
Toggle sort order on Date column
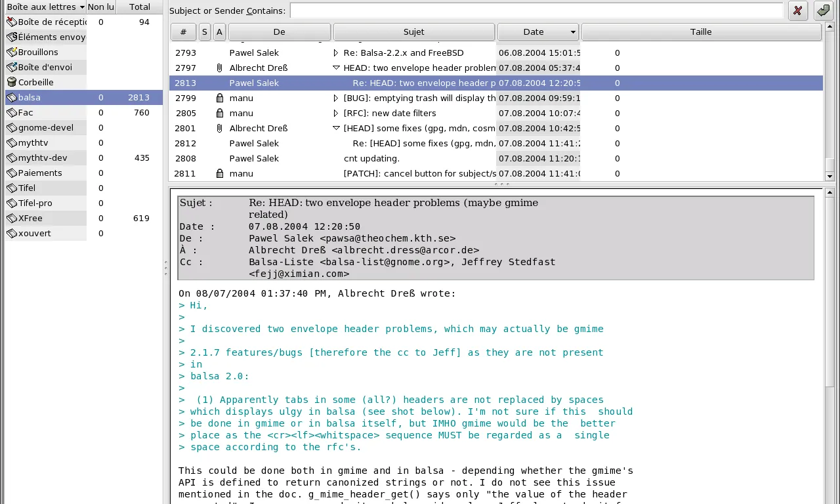537,31
